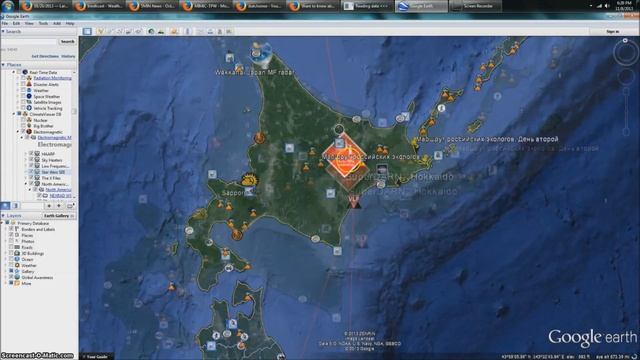Select the Star Wars SDI tree item

[53, 172]
